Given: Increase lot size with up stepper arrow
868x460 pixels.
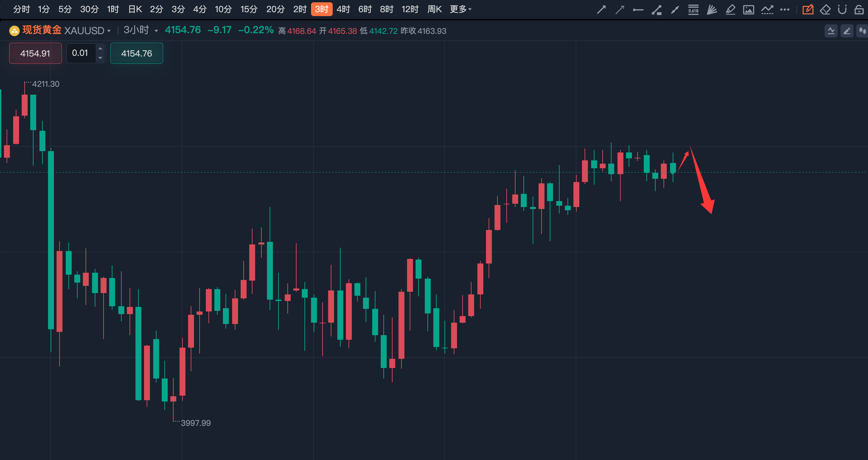Looking at the screenshot, I should tap(100, 49).
